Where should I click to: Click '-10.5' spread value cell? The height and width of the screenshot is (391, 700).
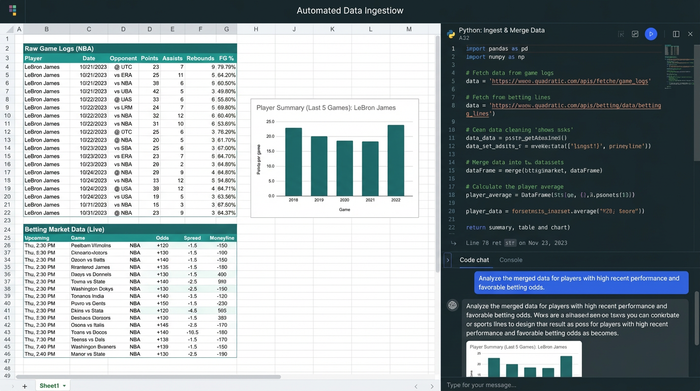192,332
